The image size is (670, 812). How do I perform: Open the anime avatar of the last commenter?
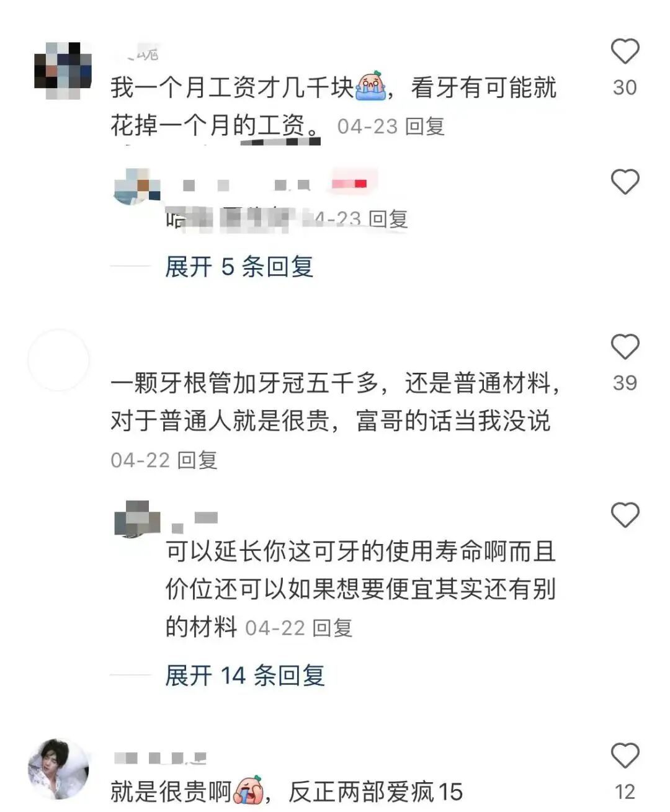click(x=58, y=769)
